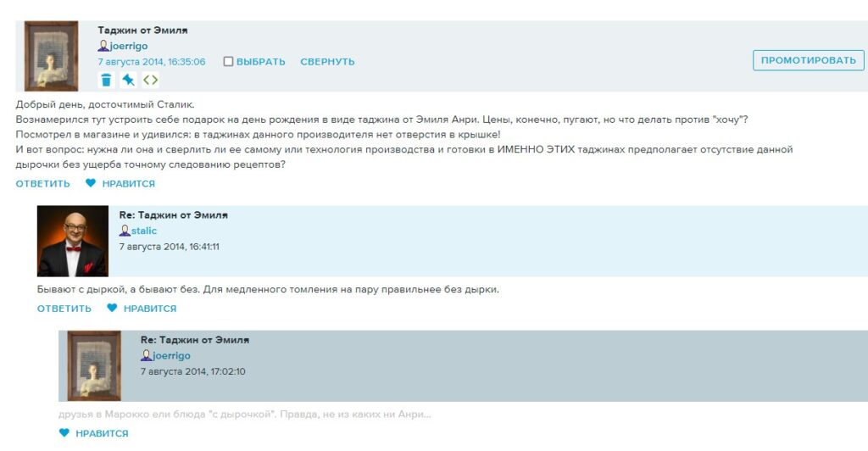This screenshot has width=868, height=451.
Task: Open joerrigo username in the last reply
Action: coord(171,356)
